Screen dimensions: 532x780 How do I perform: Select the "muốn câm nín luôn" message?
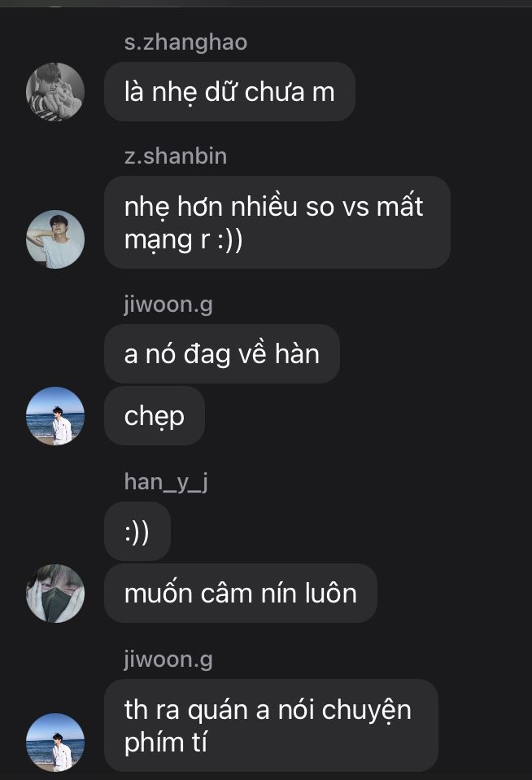241,593
